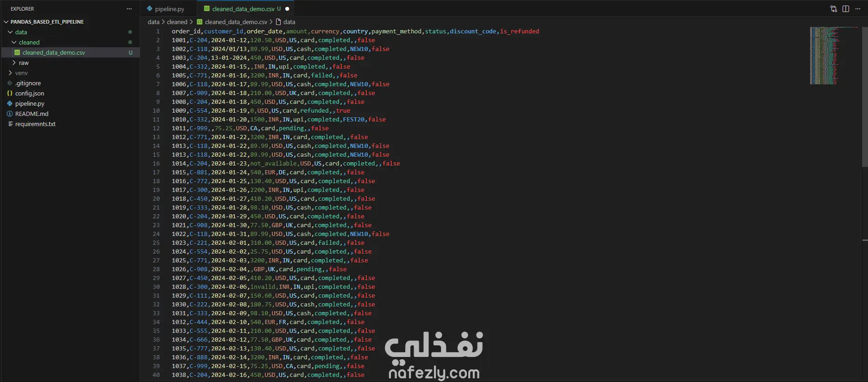The width and height of the screenshot is (868, 382).
Task: Click refunded status in order 1009
Action: 314,111
